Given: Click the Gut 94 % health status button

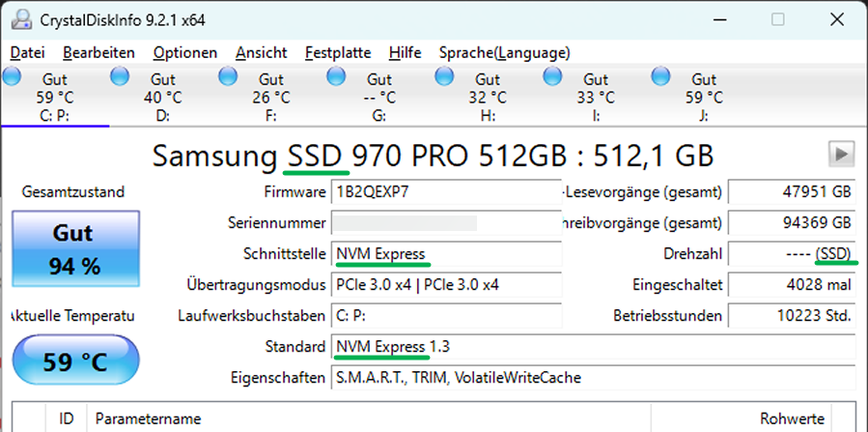Looking at the screenshot, I should tap(76, 248).
